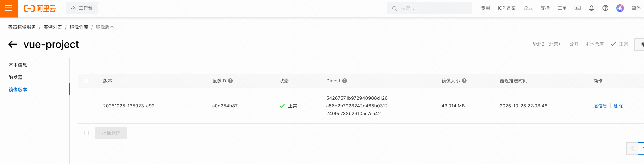Toggle the checkbox beside 批量删除

[x=86, y=133]
